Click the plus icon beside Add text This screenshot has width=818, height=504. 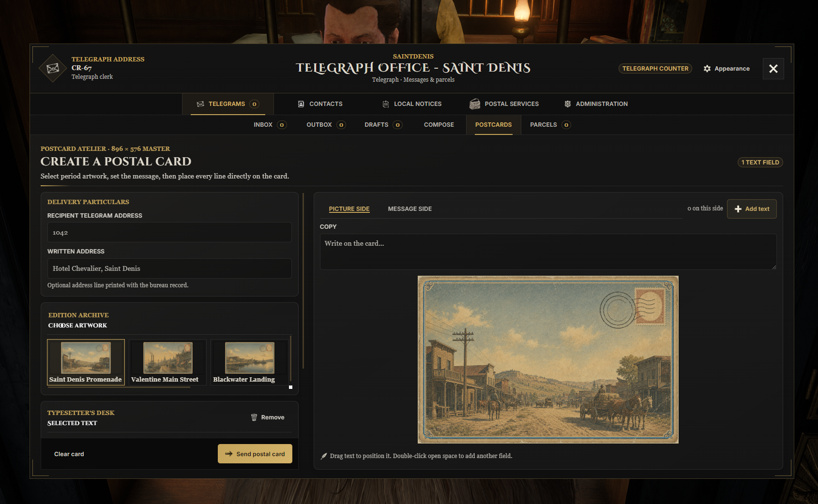coord(738,209)
